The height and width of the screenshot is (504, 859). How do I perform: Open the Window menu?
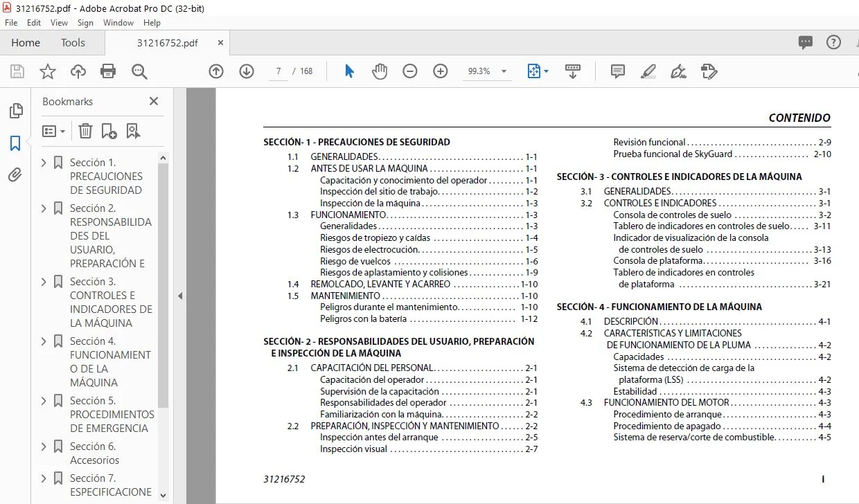118,23
